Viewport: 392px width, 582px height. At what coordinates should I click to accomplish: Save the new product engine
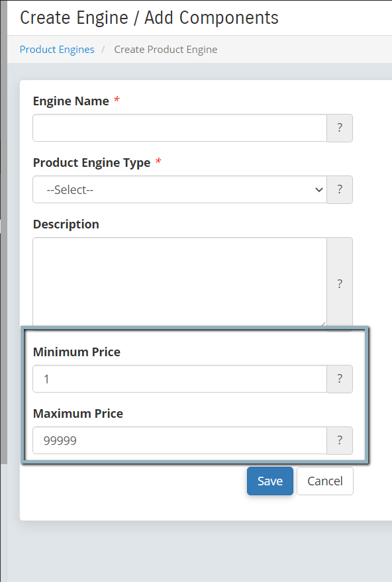pyautogui.click(x=270, y=481)
